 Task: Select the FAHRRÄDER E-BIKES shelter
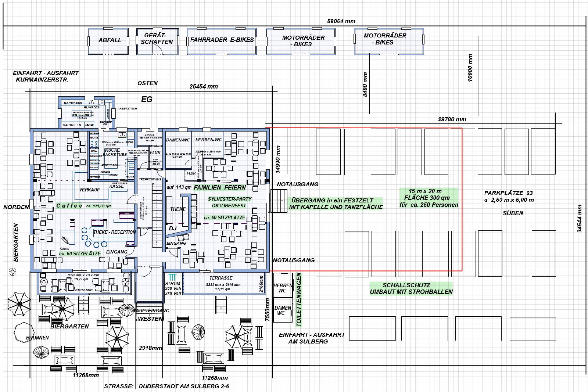222,41
